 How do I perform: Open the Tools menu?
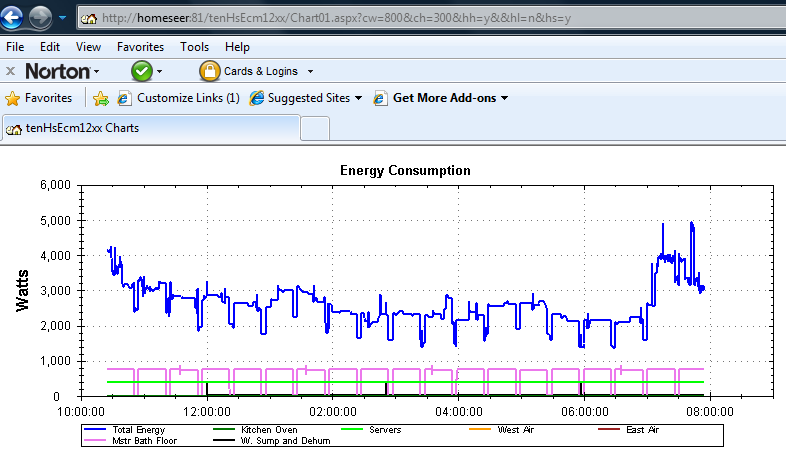point(194,47)
